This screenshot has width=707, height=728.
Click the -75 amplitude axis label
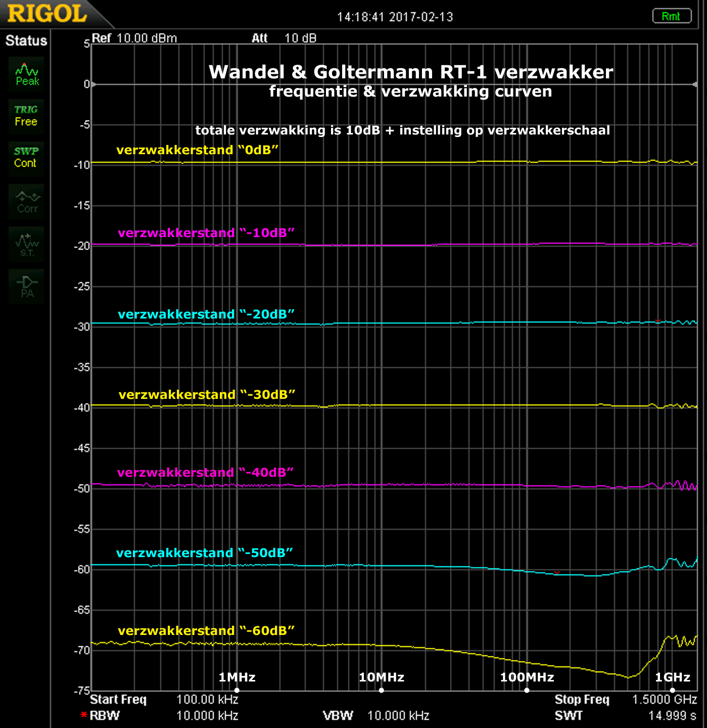pos(82,691)
